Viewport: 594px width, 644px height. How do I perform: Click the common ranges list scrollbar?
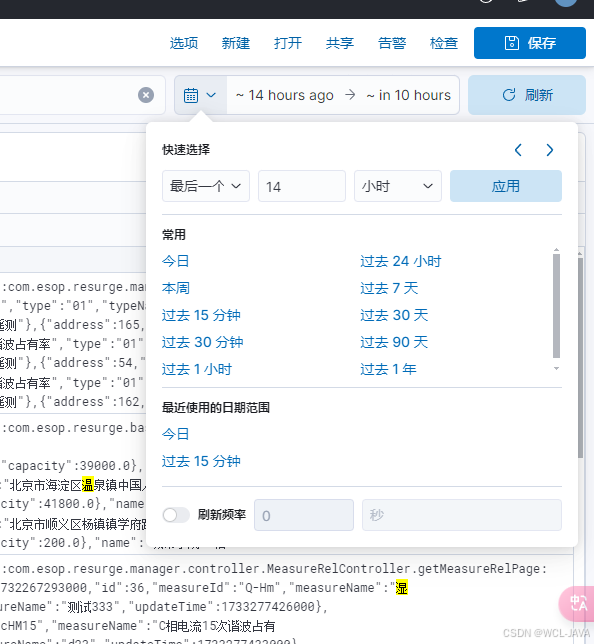[x=556, y=306]
